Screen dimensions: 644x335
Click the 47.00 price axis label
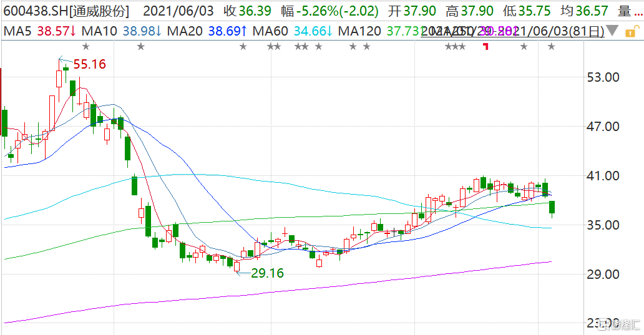click(603, 127)
